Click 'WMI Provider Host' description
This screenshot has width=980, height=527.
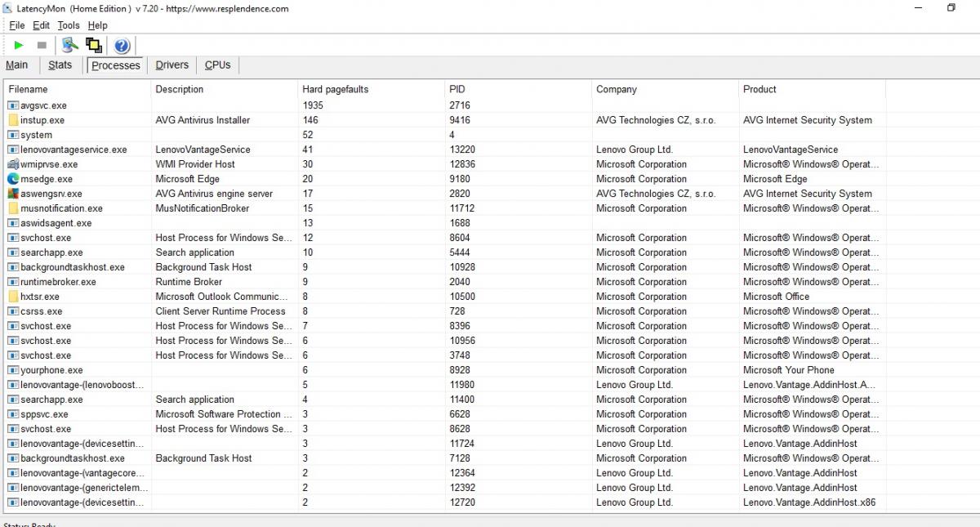pyautogui.click(x=195, y=164)
